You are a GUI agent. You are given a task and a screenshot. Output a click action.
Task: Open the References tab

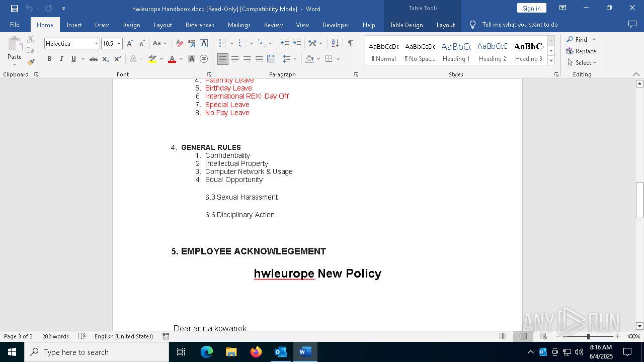click(200, 25)
